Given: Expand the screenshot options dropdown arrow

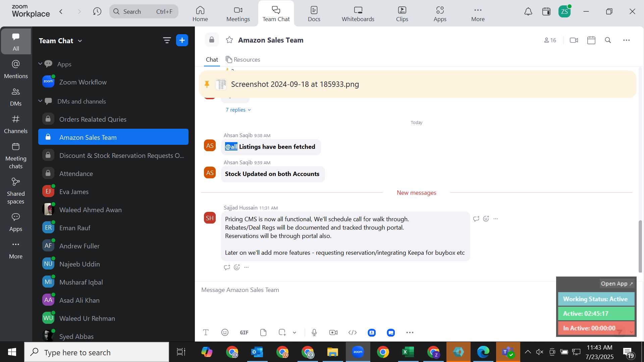Looking at the screenshot, I should point(294,333).
